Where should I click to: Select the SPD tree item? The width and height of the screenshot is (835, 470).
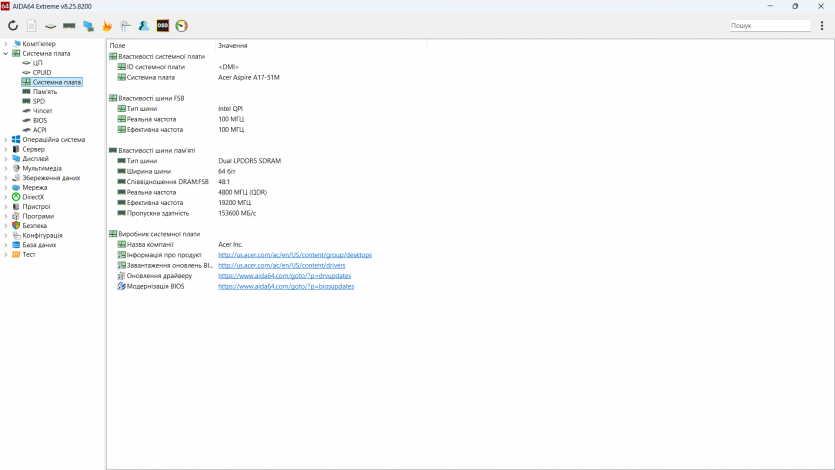[x=39, y=101]
